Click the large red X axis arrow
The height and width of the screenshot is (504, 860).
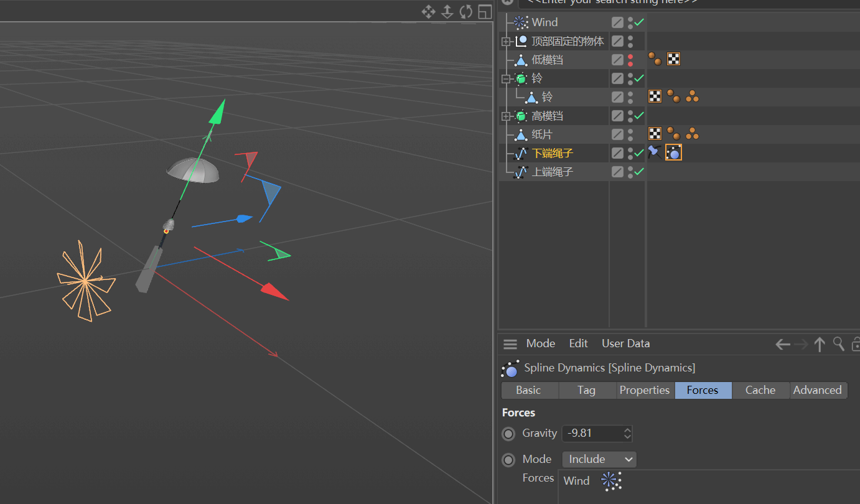coord(274,291)
